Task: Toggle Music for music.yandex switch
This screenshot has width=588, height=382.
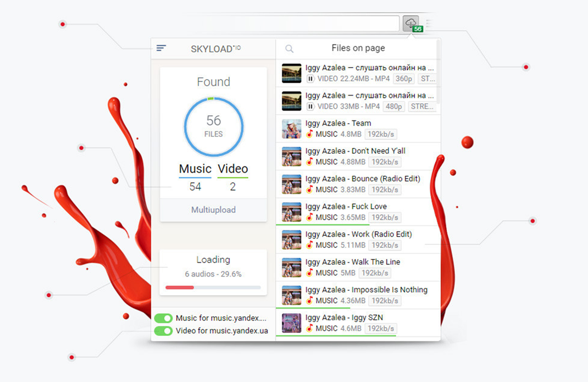Action: tap(164, 318)
